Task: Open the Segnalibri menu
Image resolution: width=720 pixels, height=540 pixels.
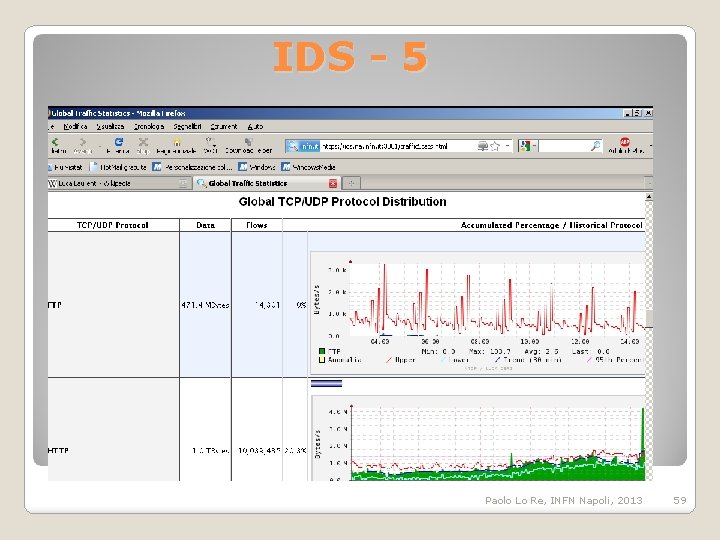Action: [187, 126]
